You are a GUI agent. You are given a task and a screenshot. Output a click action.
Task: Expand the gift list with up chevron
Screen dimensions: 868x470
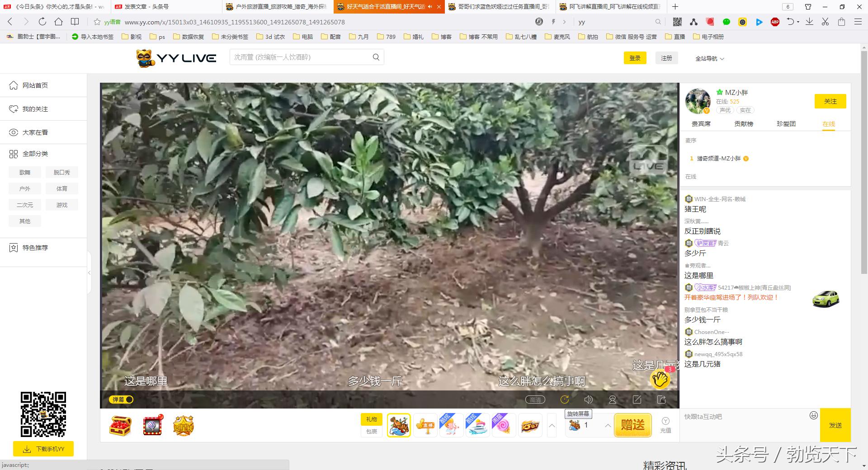pyautogui.click(x=552, y=425)
